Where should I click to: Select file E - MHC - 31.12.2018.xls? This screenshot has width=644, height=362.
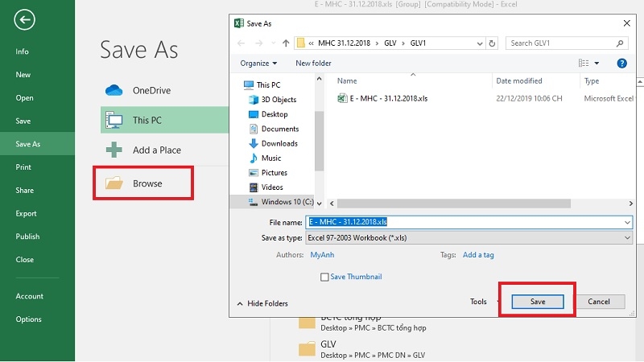point(389,98)
